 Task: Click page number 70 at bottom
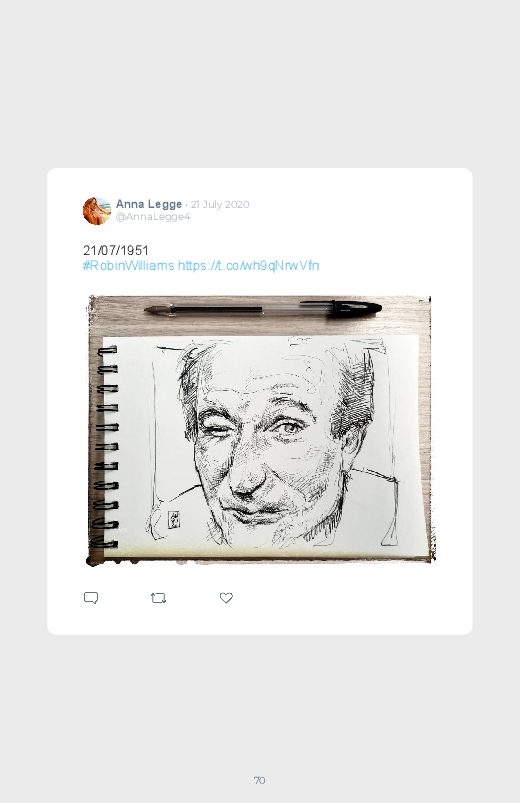point(260,780)
